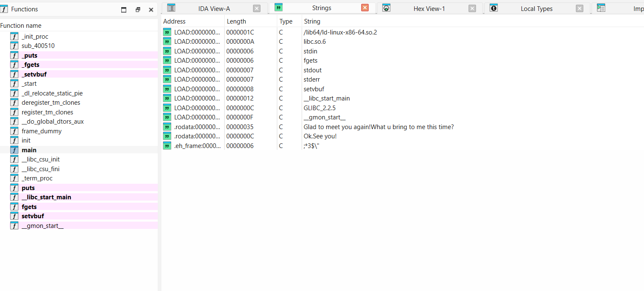Click the Functions panel header icon
Viewport: 644px width, 291px height.
click(x=4, y=9)
